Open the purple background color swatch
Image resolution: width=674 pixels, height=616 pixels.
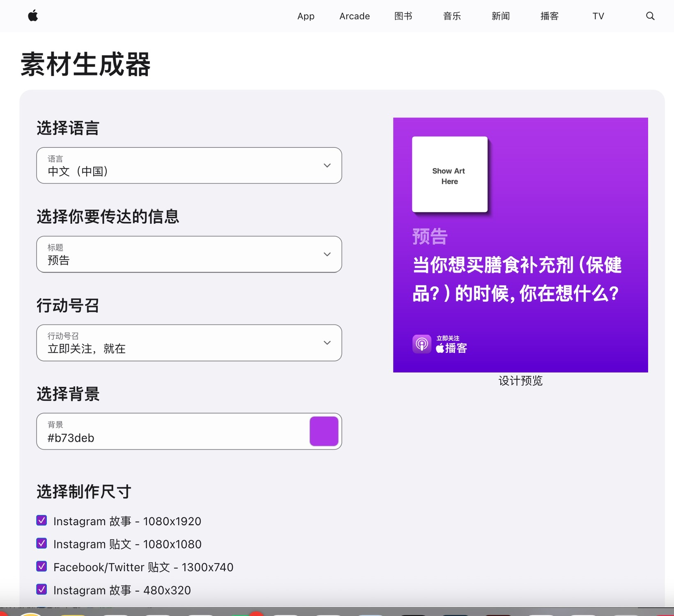324,431
